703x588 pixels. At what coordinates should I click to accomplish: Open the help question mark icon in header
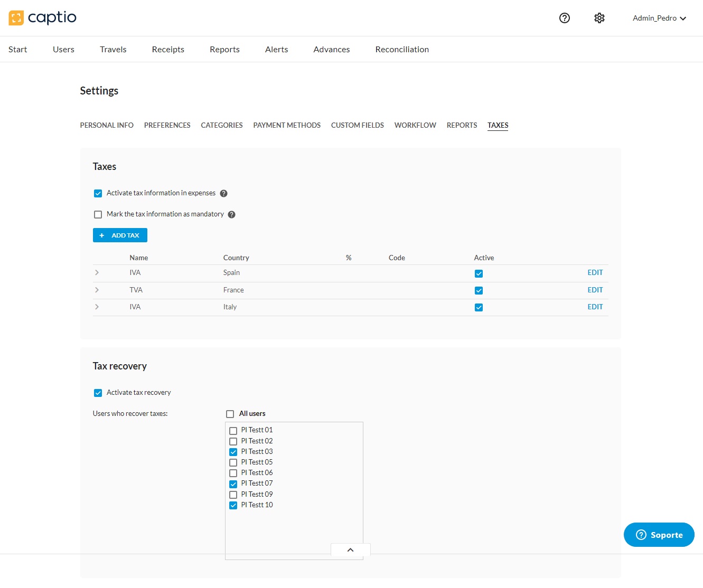click(564, 18)
